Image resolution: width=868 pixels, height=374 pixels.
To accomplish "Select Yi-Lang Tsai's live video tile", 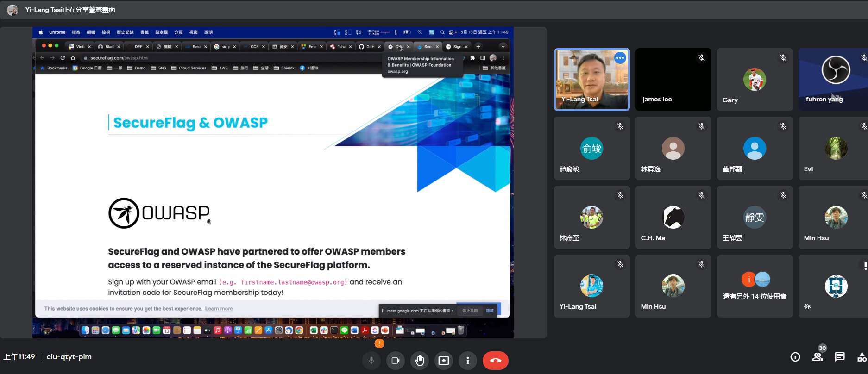I will pos(592,80).
